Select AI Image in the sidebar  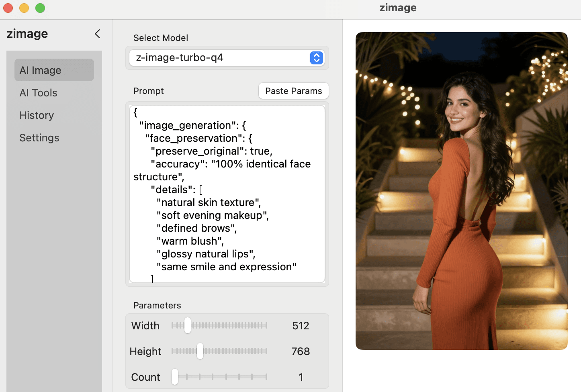54,70
